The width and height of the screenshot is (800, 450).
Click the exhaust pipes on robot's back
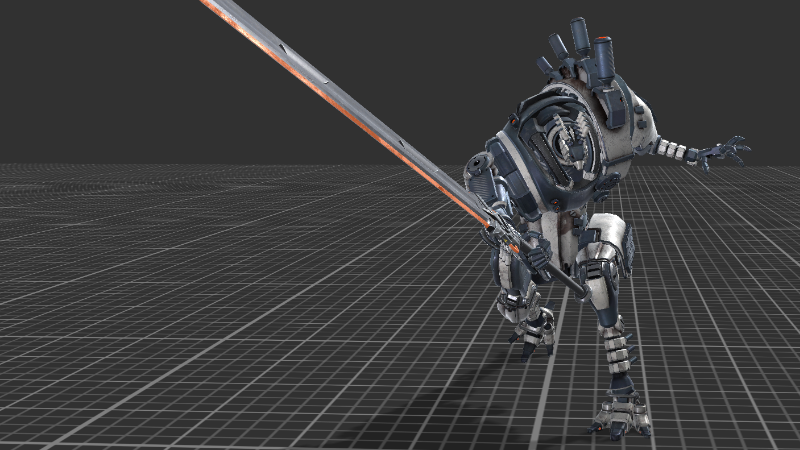tap(582, 46)
